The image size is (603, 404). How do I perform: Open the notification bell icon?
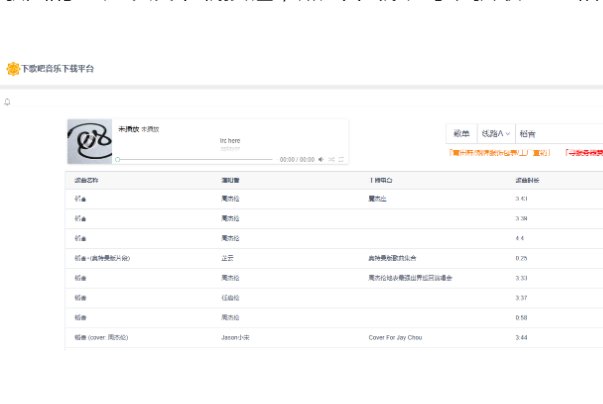click(8, 102)
